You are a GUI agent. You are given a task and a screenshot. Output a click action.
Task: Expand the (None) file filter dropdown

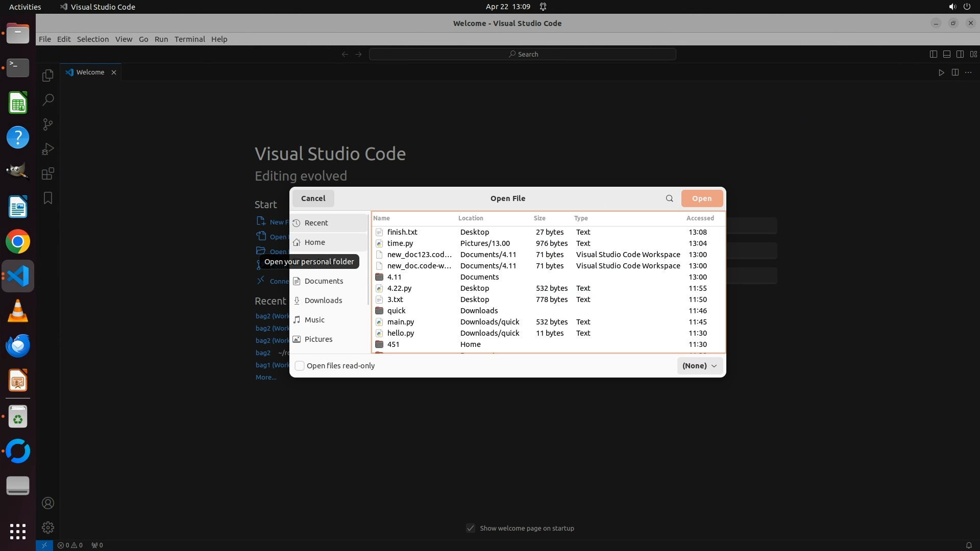[699, 366]
